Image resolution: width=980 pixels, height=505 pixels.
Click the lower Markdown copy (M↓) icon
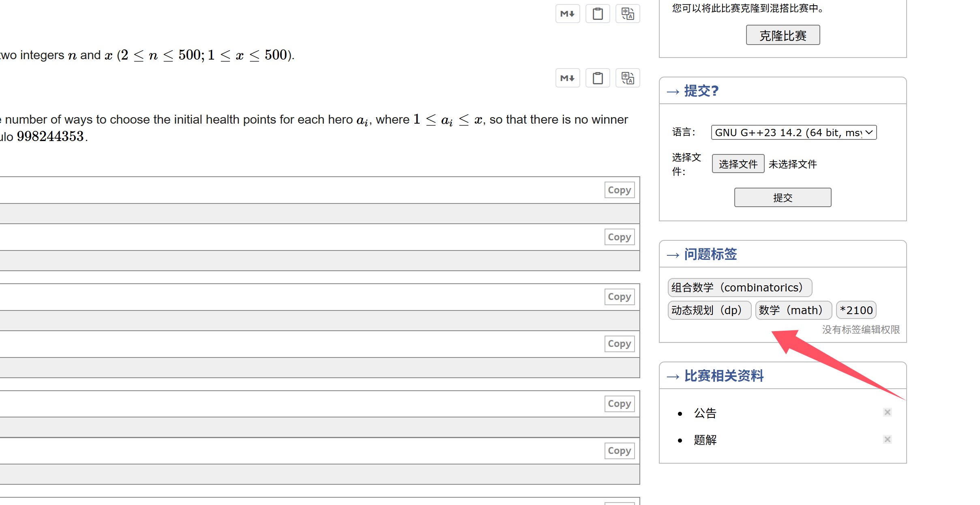pyautogui.click(x=567, y=78)
